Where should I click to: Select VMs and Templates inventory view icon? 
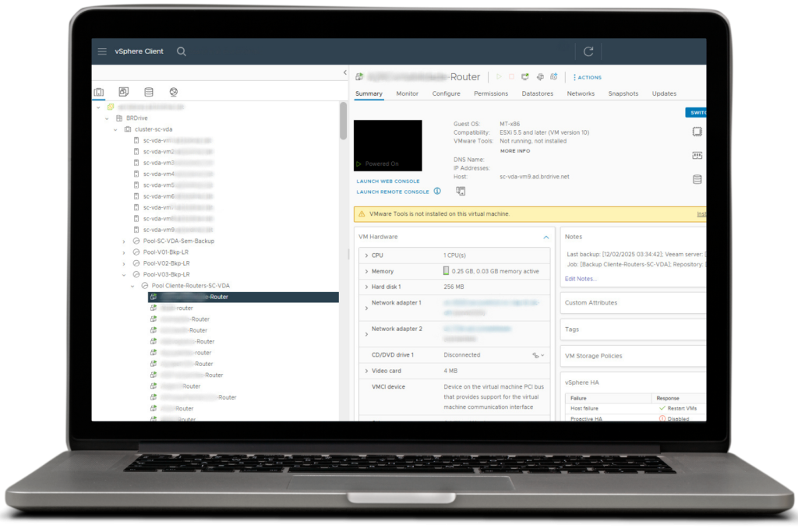click(x=124, y=92)
